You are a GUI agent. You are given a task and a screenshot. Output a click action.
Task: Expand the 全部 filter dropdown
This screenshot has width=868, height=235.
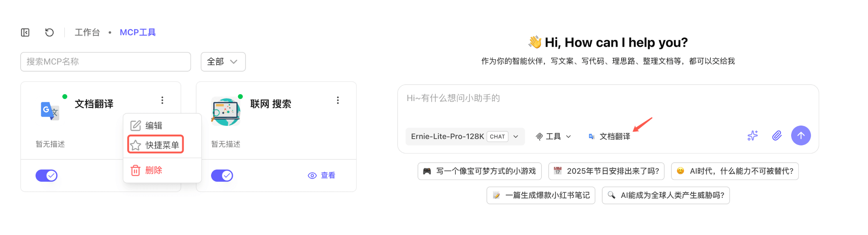[x=223, y=62]
